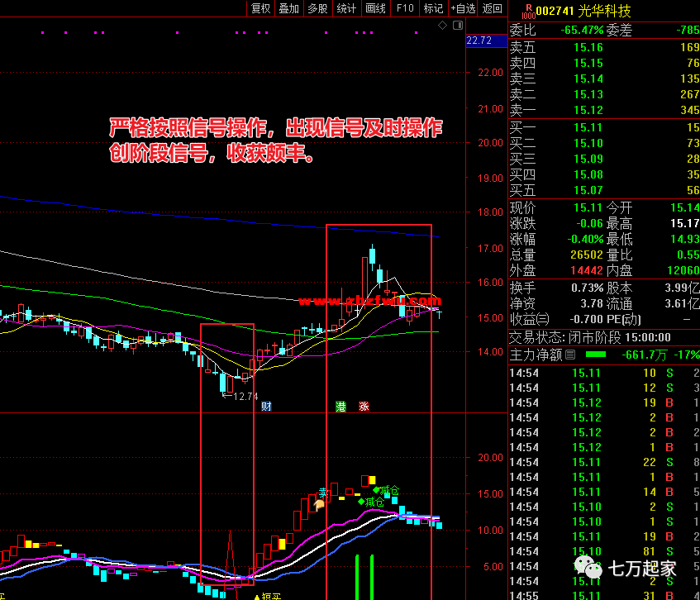Select 卖三 ask price 15.14

(588, 79)
